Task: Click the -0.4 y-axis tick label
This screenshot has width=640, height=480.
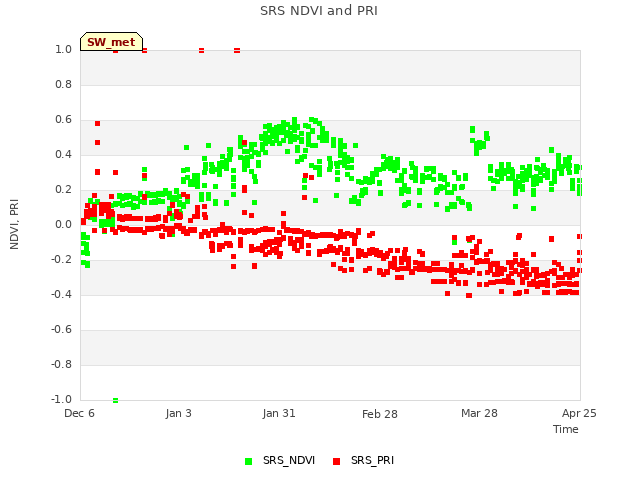Action: point(61,294)
